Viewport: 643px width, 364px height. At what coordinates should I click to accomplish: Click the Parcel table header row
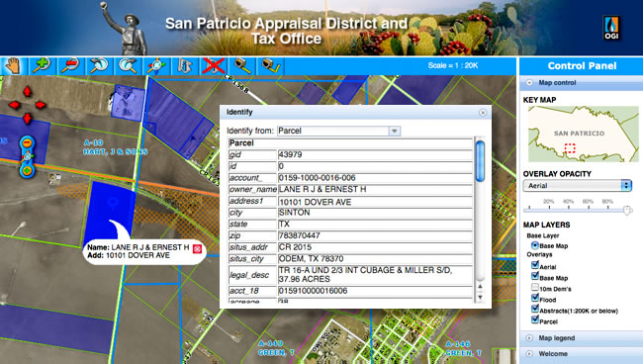(x=350, y=143)
